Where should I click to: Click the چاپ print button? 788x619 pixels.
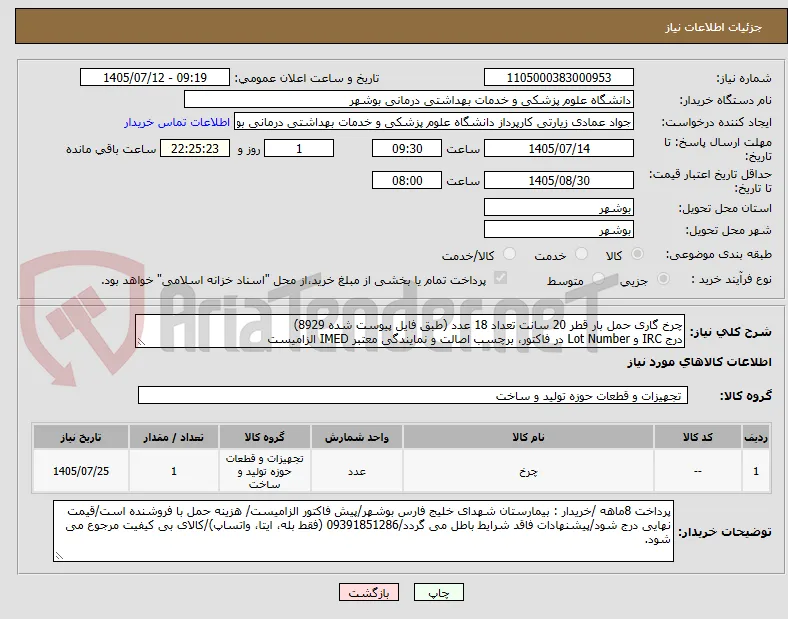(x=439, y=592)
